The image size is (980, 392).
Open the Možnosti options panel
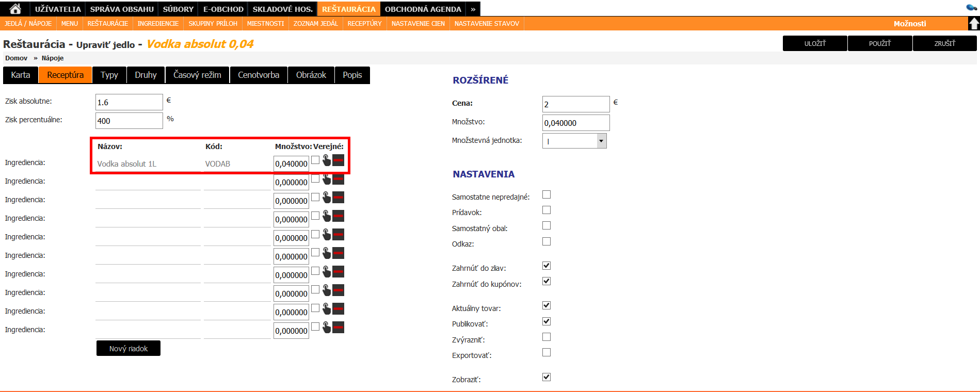909,24
